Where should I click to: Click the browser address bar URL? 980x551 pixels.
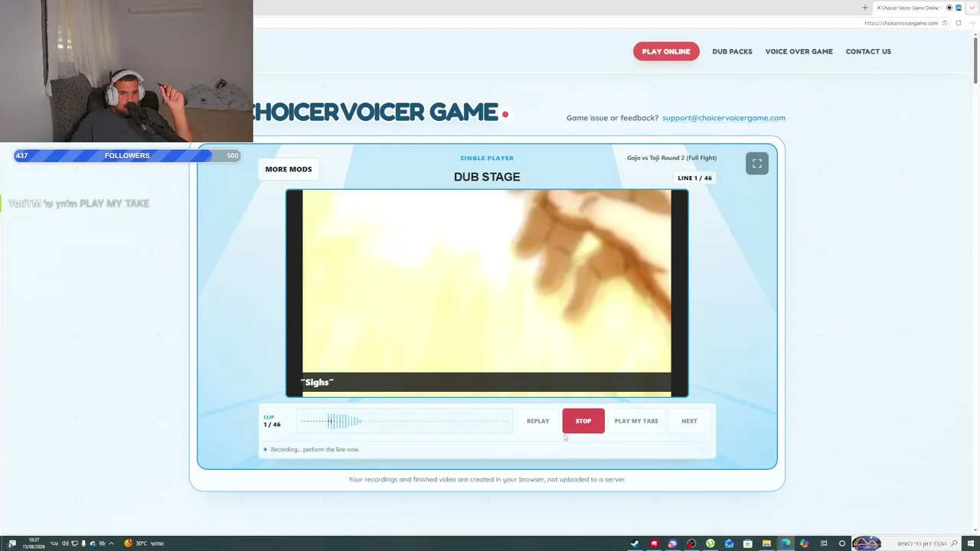click(900, 23)
